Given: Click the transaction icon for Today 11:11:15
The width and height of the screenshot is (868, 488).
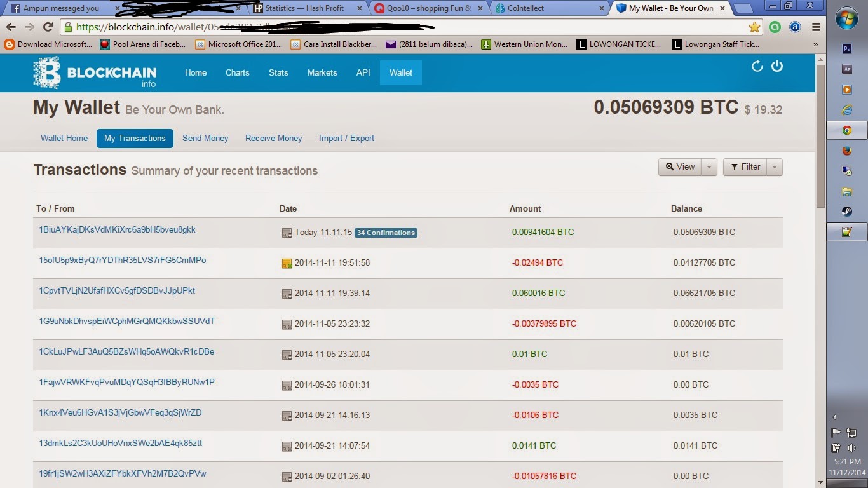Looking at the screenshot, I should (287, 233).
